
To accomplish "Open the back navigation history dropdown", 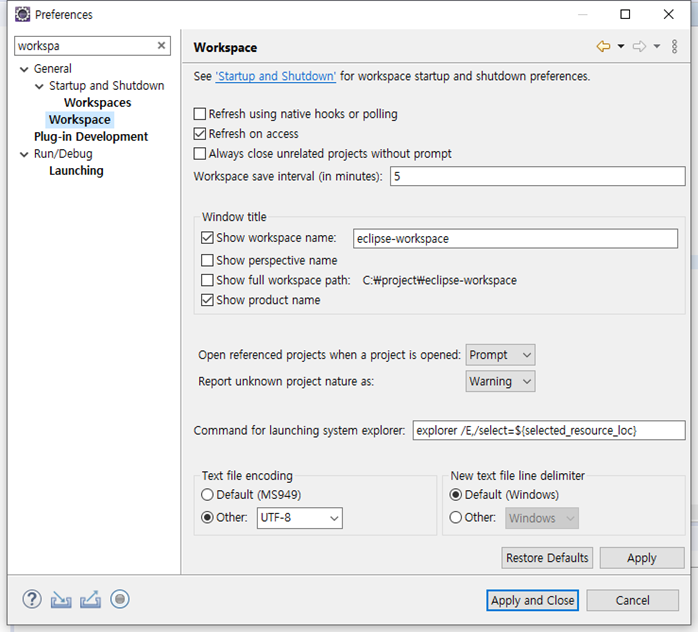I will [x=621, y=46].
